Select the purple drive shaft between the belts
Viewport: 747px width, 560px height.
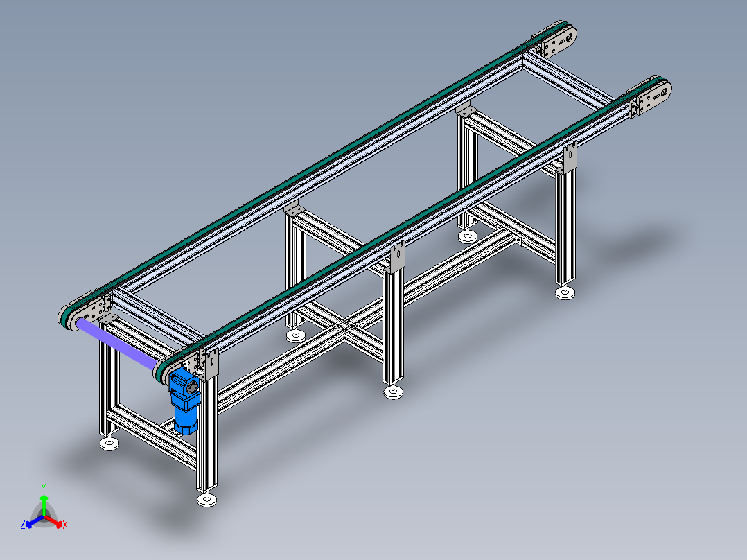tap(118, 344)
